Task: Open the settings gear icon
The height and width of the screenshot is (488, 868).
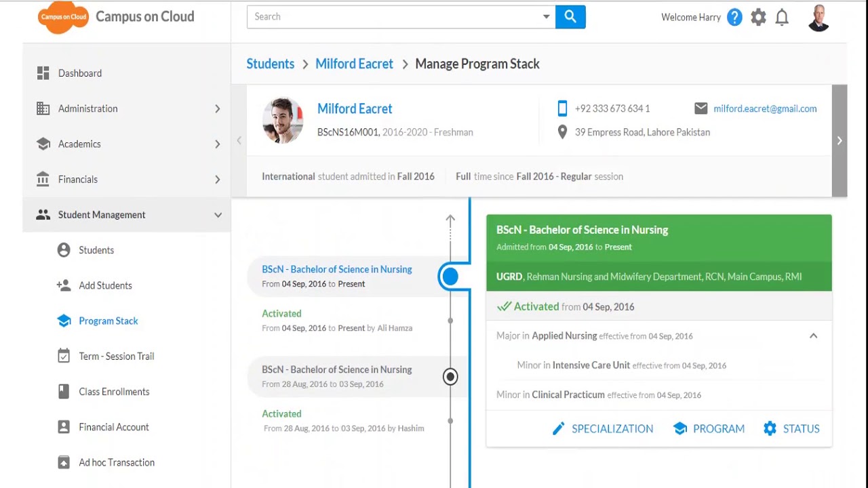Action: tap(758, 18)
